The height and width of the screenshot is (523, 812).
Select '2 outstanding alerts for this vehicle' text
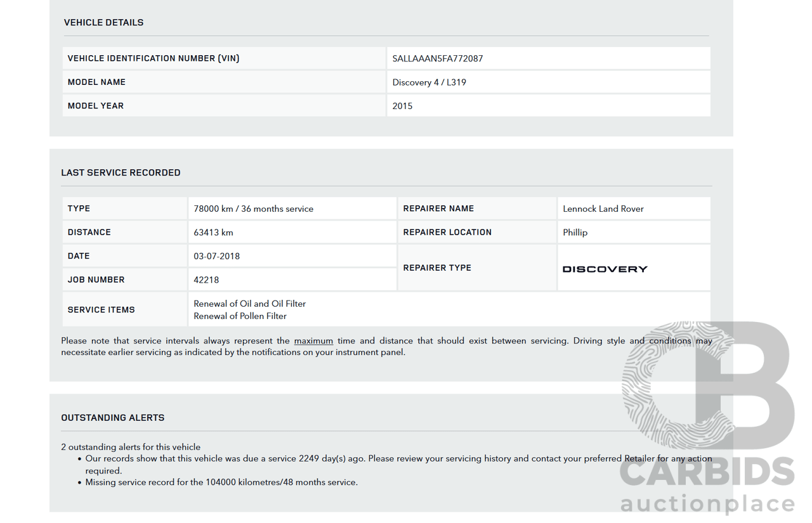131,447
